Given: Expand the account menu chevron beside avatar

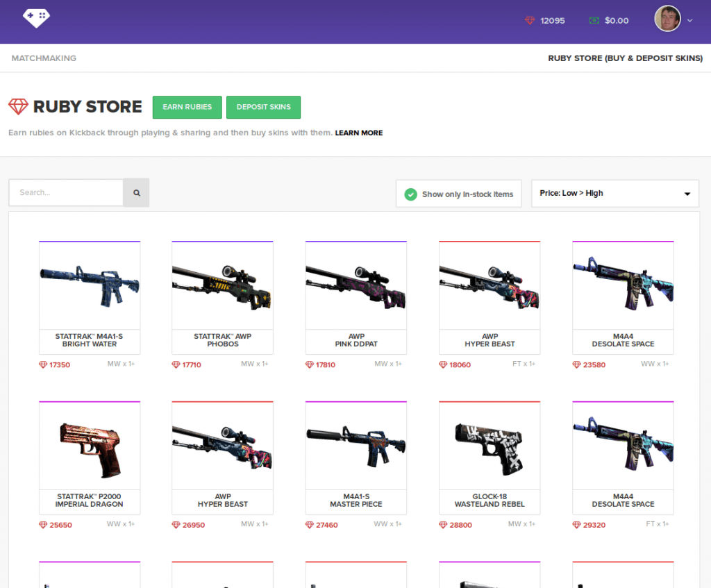Looking at the screenshot, I should (689, 20).
